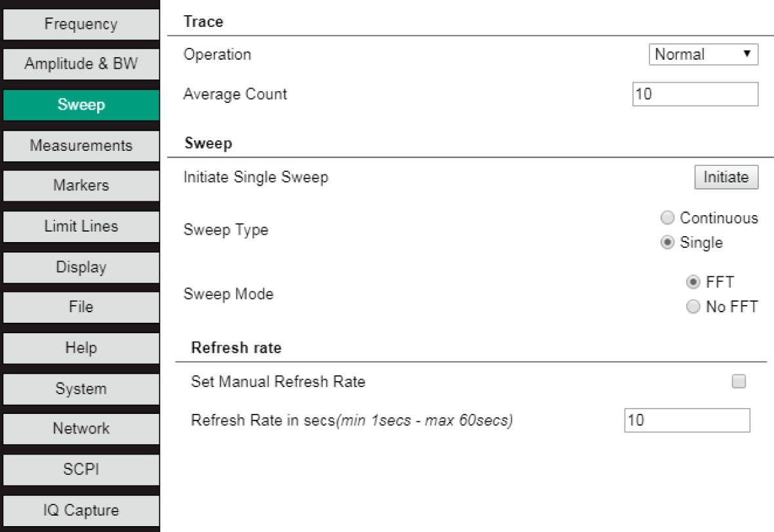Open the Help page

pos(81,348)
